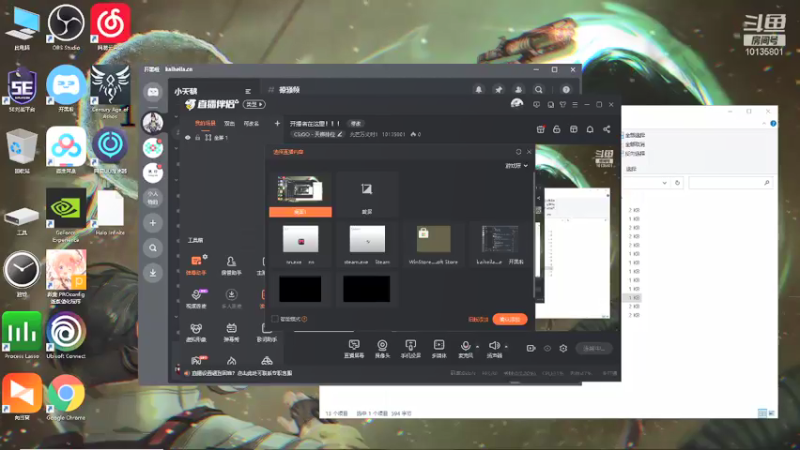Click the plus add-server icon in Kaiheila sidebar
The image size is (800, 450).
click(x=153, y=223)
